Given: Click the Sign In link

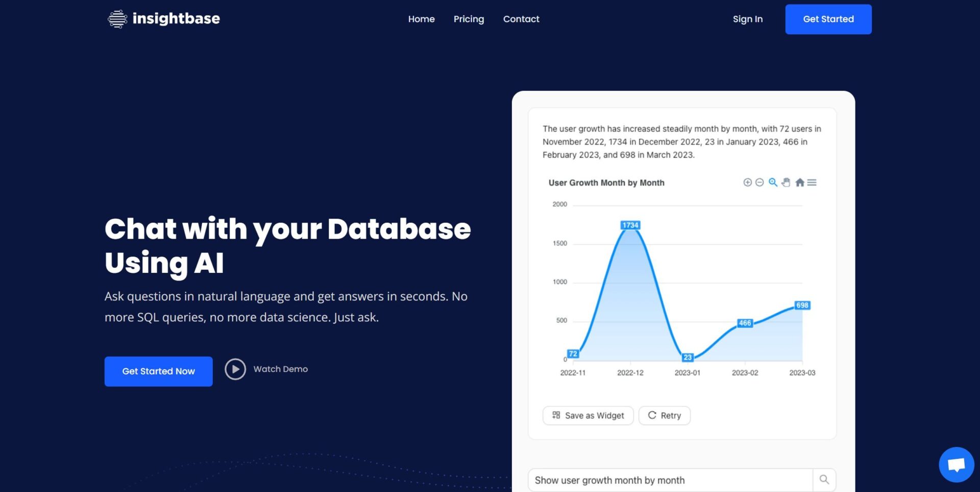Looking at the screenshot, I should coord(748,19).
